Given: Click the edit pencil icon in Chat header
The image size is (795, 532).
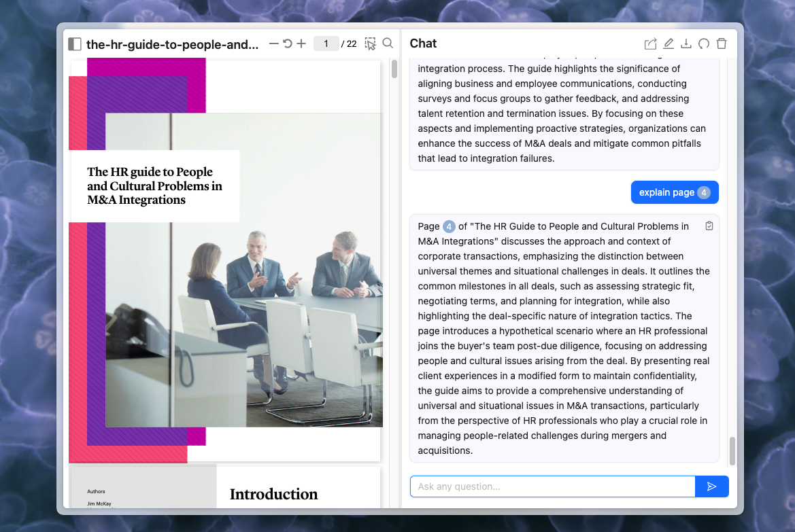Looking at the screenshot, I should pyautogui.click(x=669, y=43).
